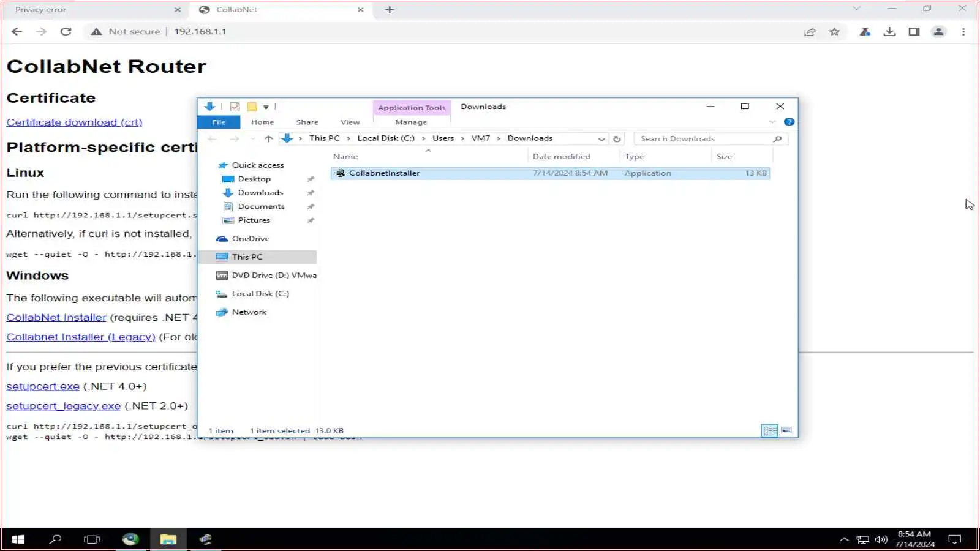Open Chrome three-dot menu

pos(963,32)
